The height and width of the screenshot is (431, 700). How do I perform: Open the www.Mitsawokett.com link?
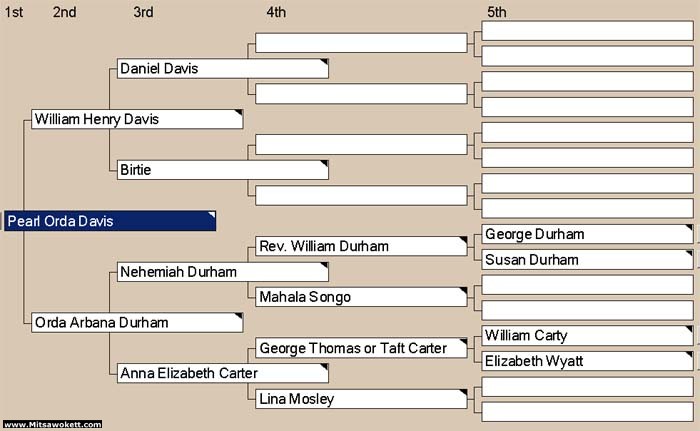point(52,425)
